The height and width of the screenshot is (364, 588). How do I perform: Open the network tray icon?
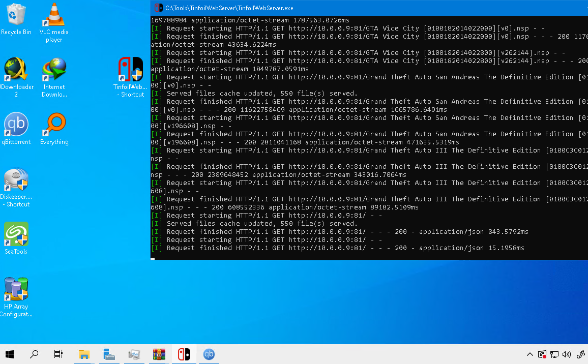click(x=554, y=354)
